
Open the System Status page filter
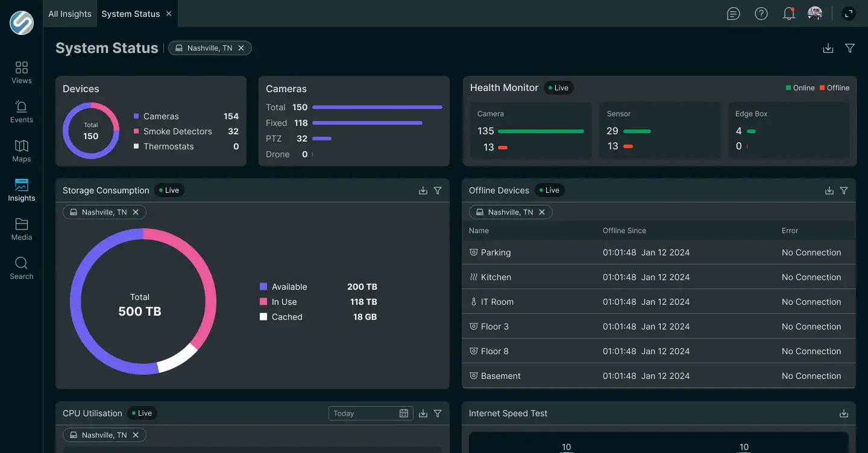850,48
